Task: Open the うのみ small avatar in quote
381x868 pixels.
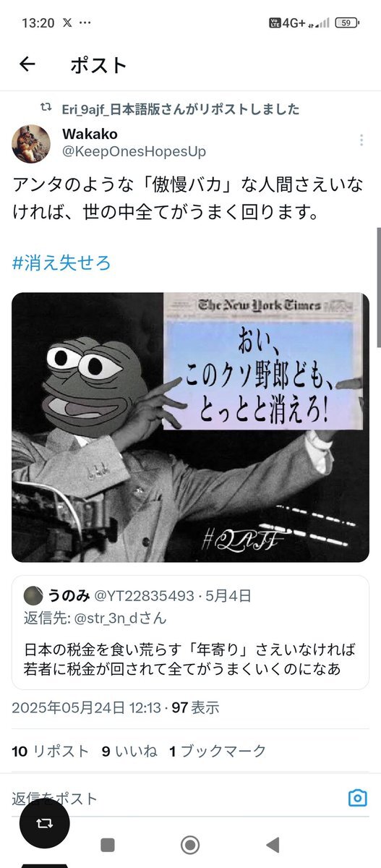Action: (33, 596)
